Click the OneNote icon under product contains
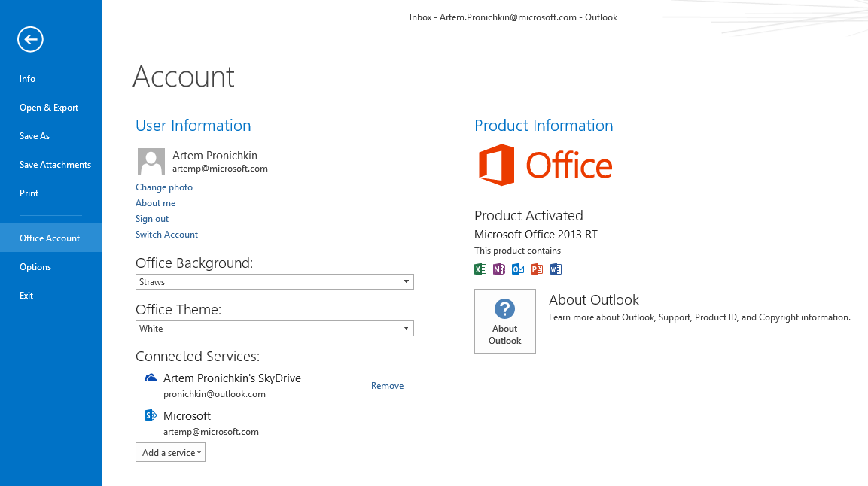Image resolution: width=868 pixels, height=486 pixels. click(x=499, y=269)
